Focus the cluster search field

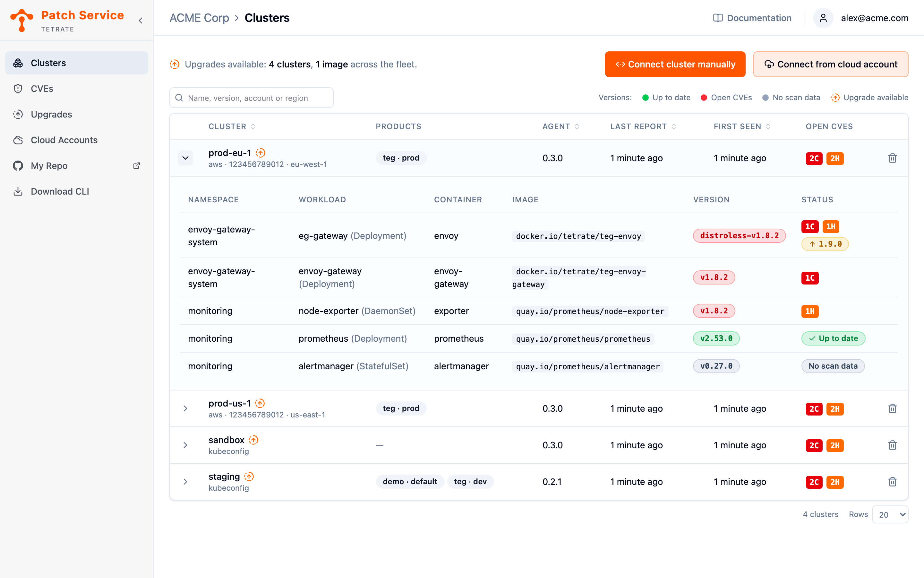[251, 98]
